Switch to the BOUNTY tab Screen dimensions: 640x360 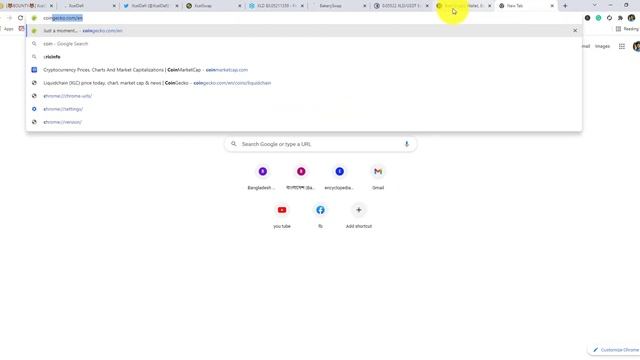(27, 6)
